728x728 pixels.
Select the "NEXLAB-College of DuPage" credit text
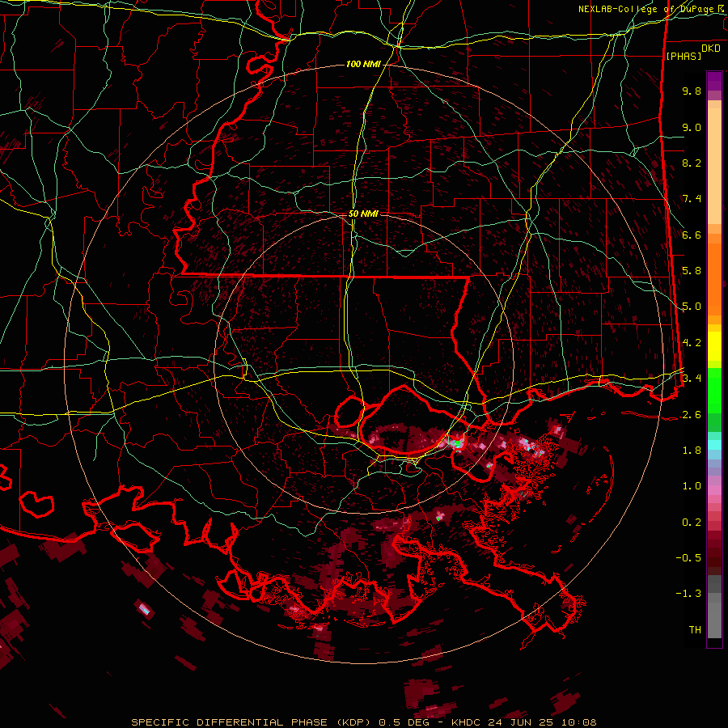coord(647,9)
